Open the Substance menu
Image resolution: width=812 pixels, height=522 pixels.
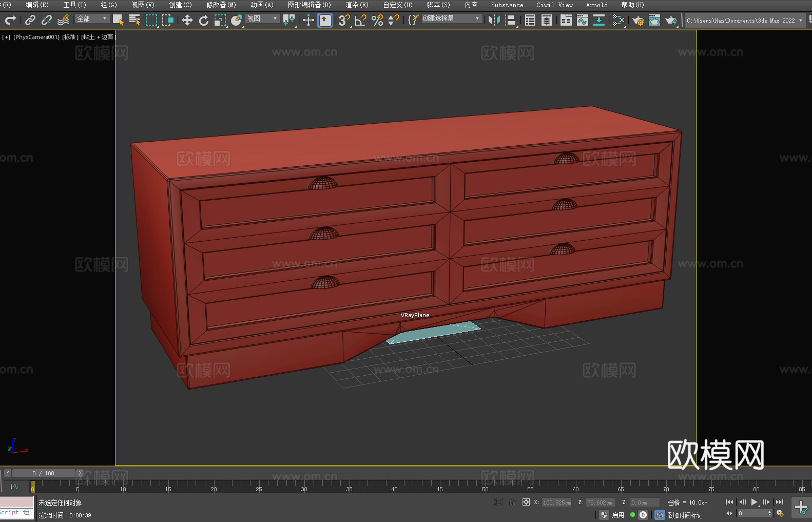point(507,5)
